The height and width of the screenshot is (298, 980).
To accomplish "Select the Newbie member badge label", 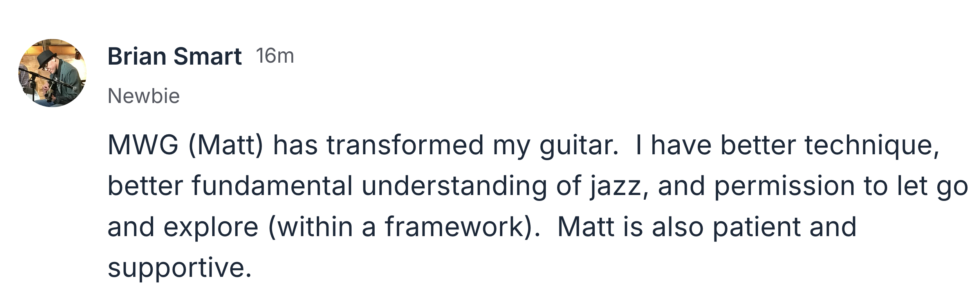I will (144, 96).
